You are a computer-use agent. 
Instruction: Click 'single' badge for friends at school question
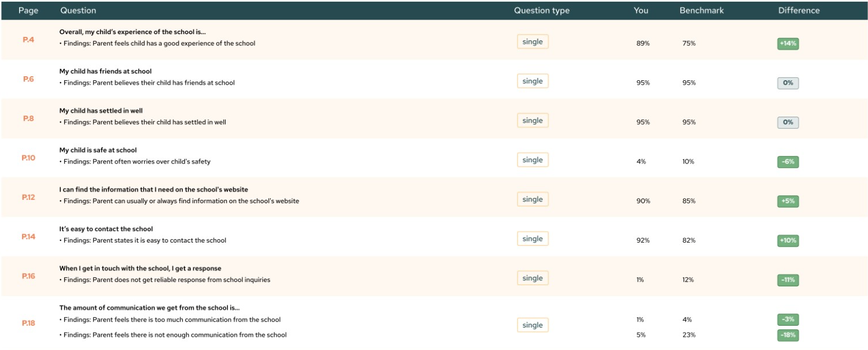pyautogui.click(x=532, y=81)
